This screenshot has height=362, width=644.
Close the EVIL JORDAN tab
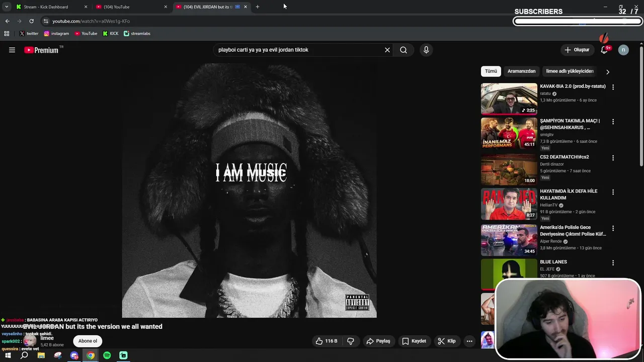pyautogui.click(x=246, y=7)
